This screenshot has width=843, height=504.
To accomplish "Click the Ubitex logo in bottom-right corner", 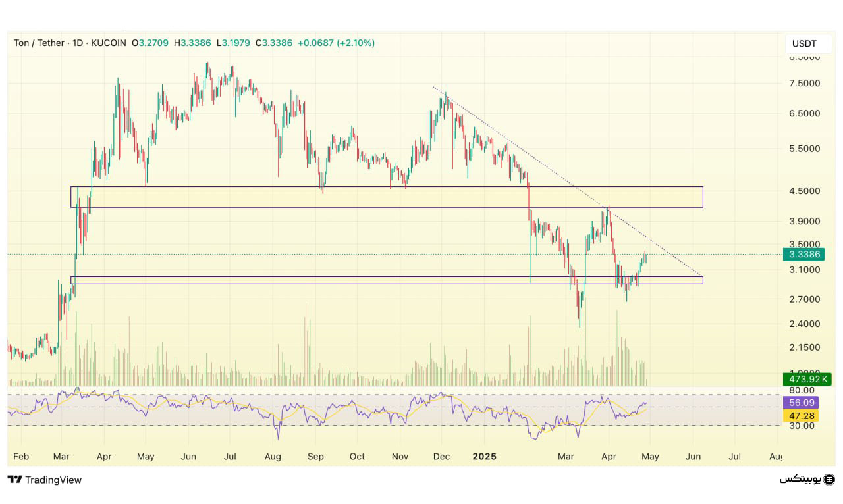I will [807, 479].
